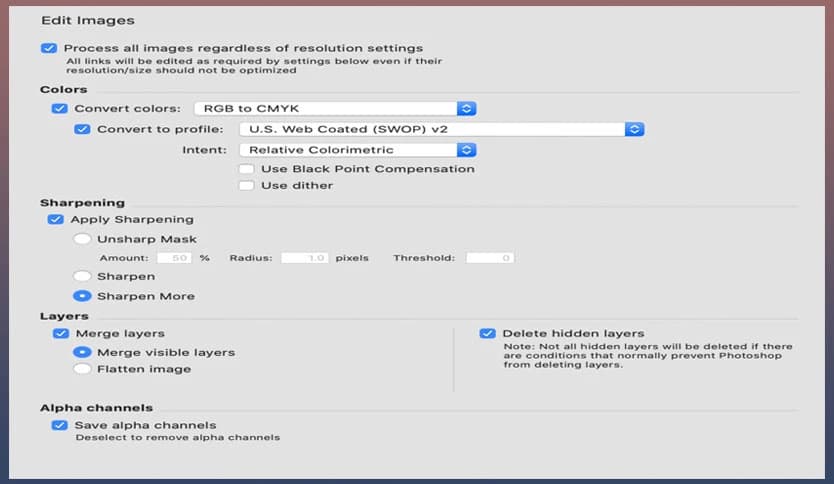
Task: Open the RGB to CMYK dropdown
Action: 335,109
